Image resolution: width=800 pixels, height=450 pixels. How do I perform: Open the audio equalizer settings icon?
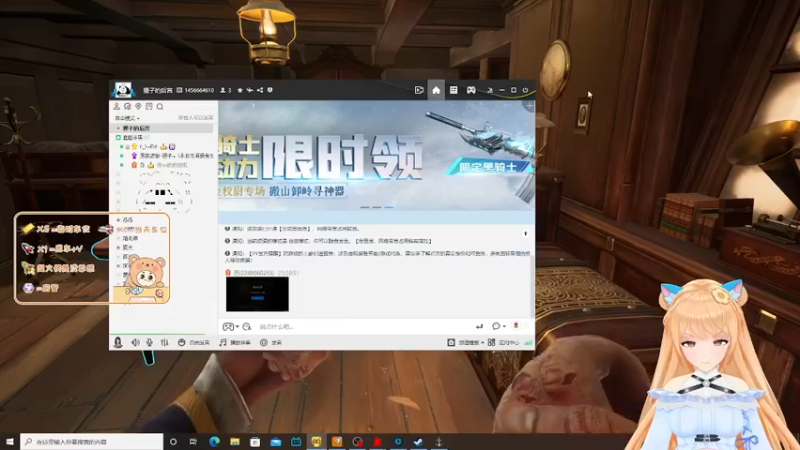coord(164,342)
